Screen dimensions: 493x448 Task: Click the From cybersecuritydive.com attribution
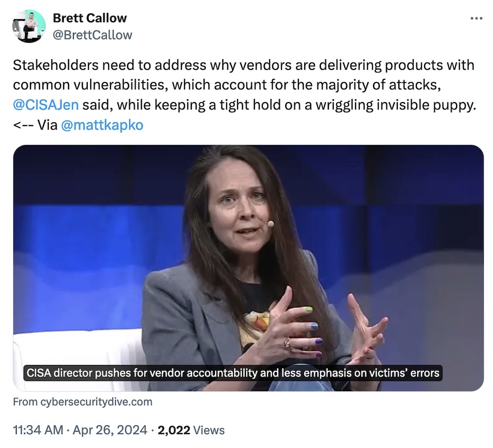click(x=82, y=402)
